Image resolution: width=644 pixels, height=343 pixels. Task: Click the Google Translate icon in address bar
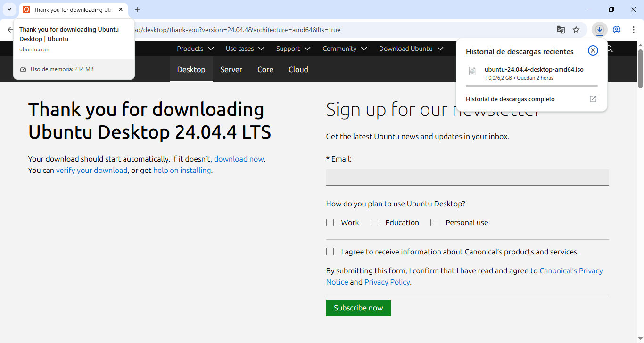click(561, 30)
